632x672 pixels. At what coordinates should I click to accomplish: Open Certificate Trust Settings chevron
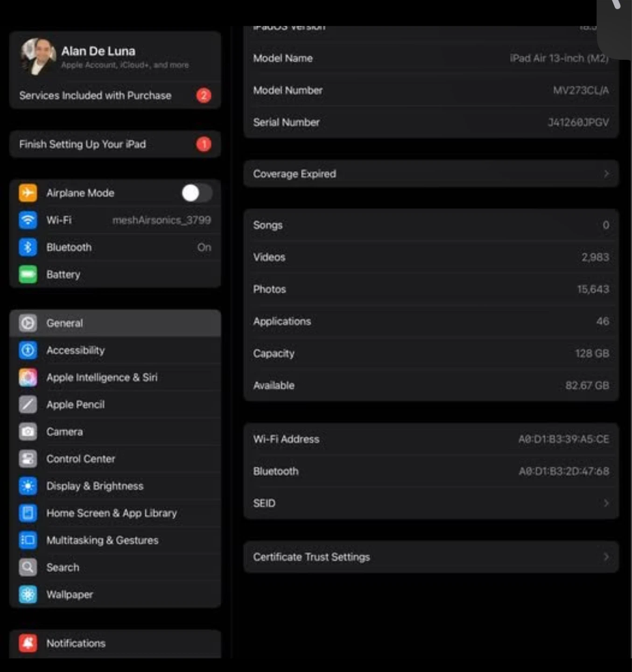[x=606, y=557]
